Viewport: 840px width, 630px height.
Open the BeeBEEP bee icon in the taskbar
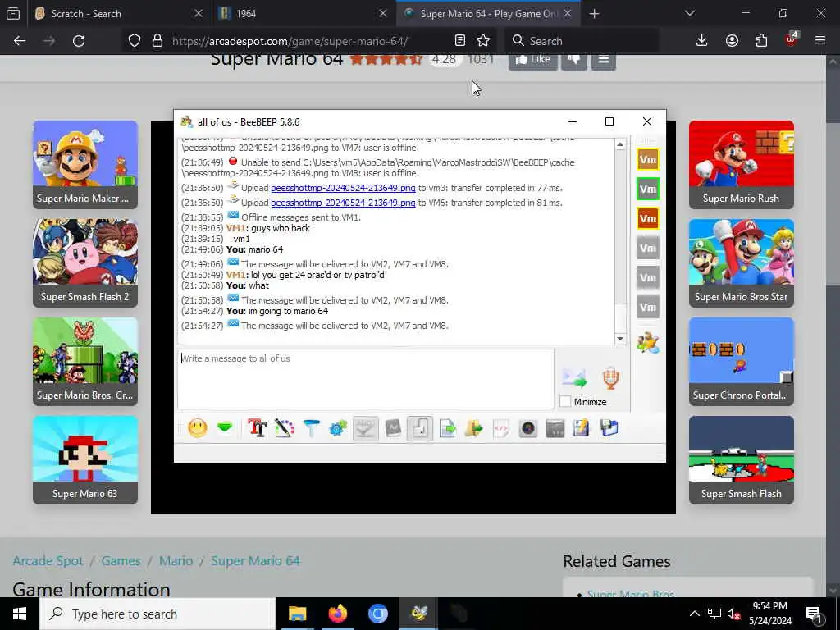(x=418, y=614)
